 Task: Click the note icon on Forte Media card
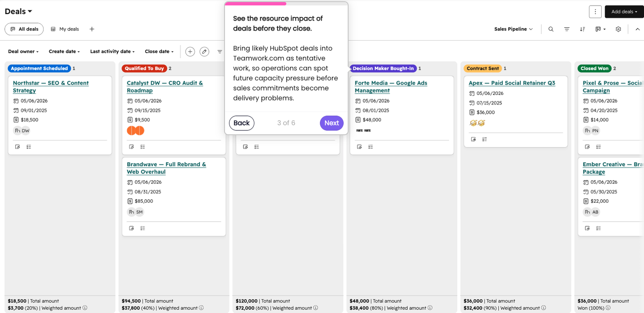pos(359,147)
